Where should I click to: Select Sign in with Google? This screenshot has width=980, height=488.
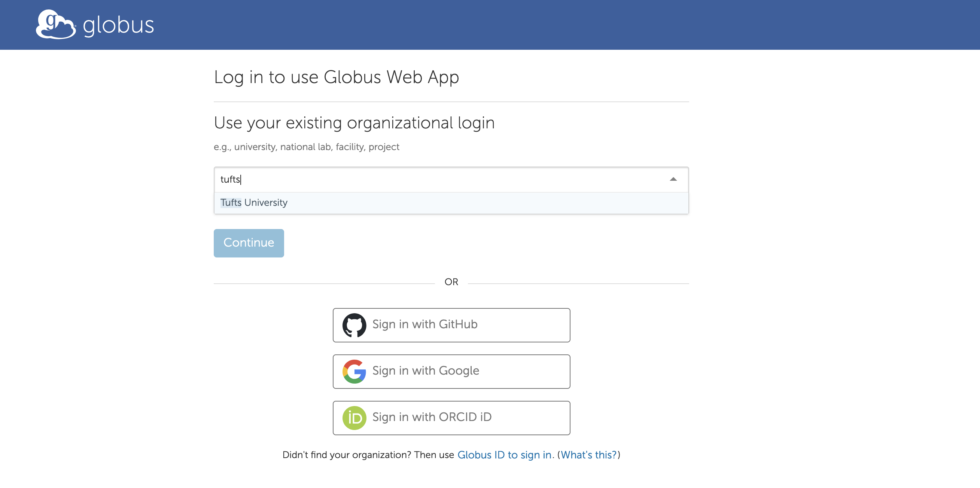pyautogui.click(x=451, y=371)
